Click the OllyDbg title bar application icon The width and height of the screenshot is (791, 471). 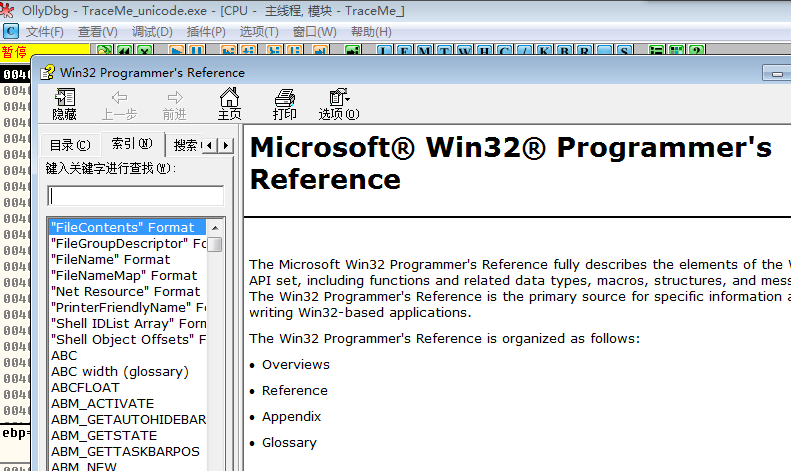coord(7,10)
